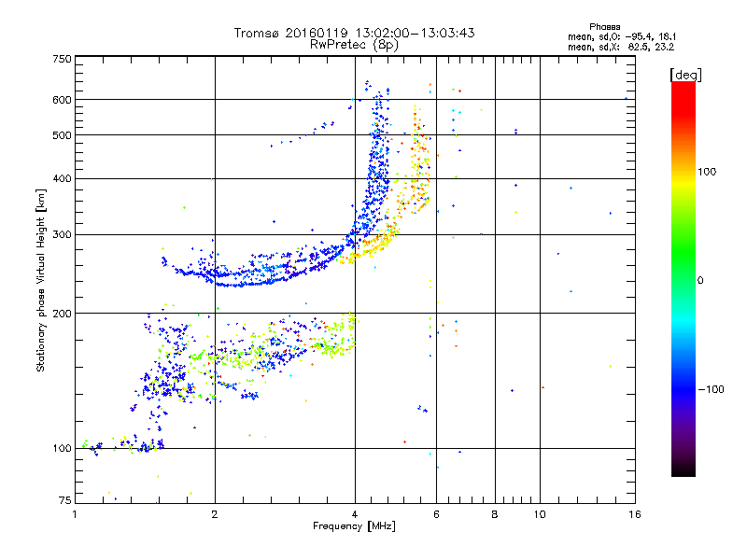Click the x-axis tick label "10"
747x560 pixels.
point(540,514)
